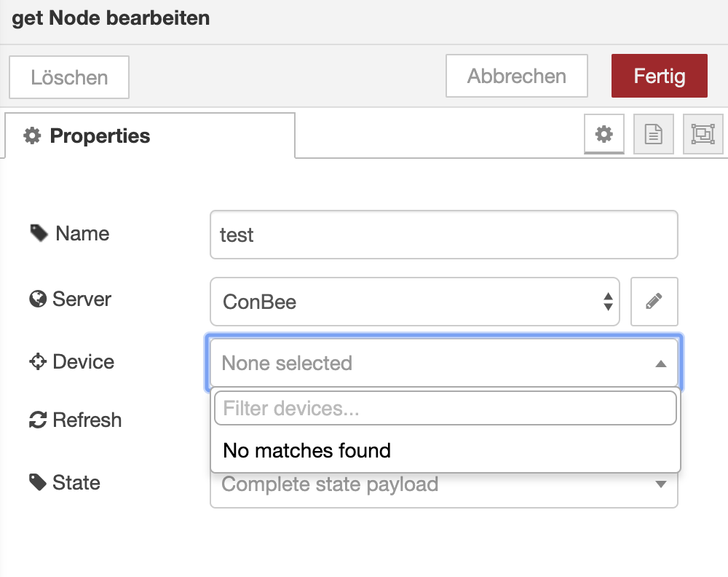The image size is (728, 577).
Task: Click the Device crosshair icon
Action: tap(38, 361)
